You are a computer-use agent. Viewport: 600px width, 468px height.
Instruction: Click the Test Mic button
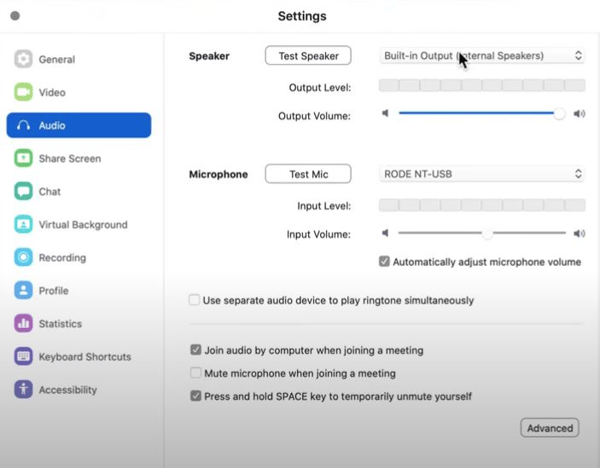(308, 174)
